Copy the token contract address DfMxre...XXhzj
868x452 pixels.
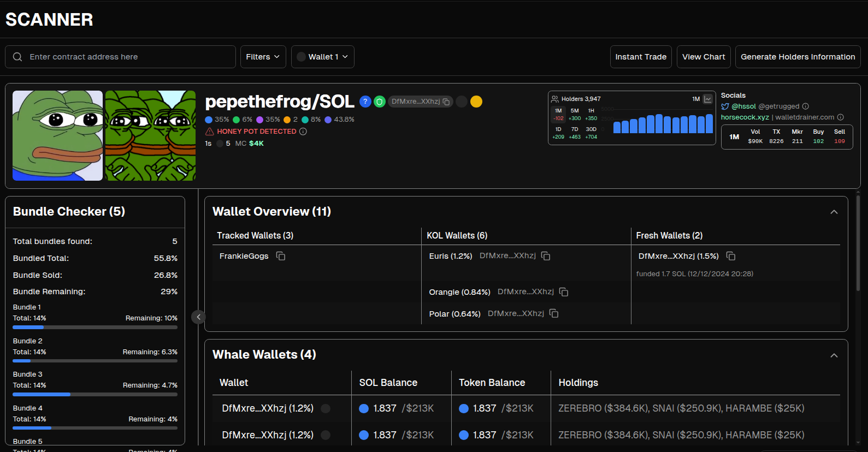[x=446, y=102]
